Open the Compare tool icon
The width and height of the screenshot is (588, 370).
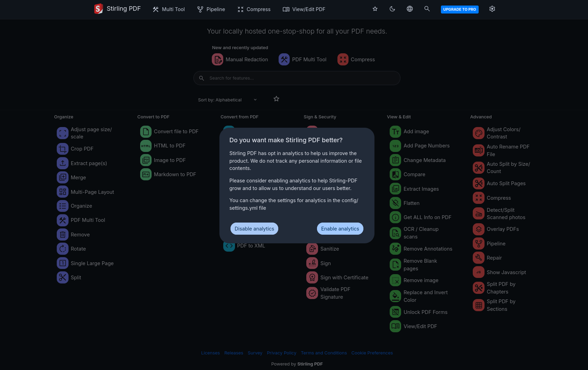click(396, 174)
